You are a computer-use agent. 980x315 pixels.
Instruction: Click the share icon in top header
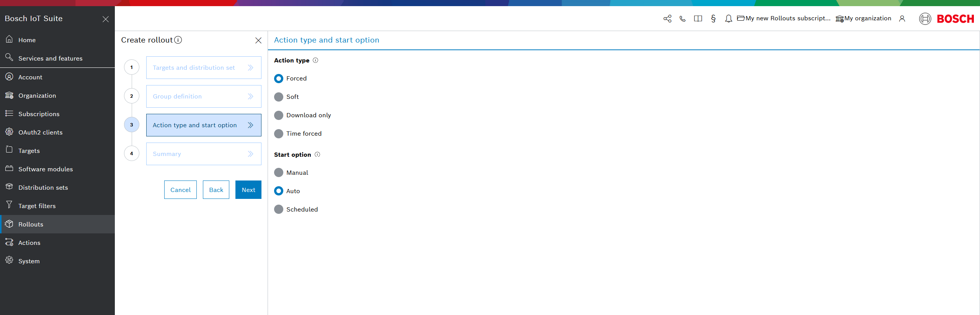pos(667,19)
